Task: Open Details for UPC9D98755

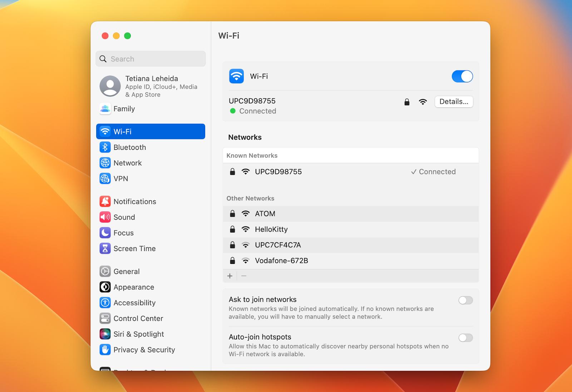Action: tap(453, 102)
